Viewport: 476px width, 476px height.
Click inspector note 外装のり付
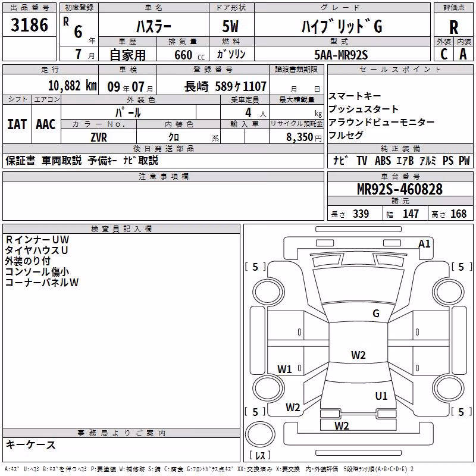pos(28,261)
